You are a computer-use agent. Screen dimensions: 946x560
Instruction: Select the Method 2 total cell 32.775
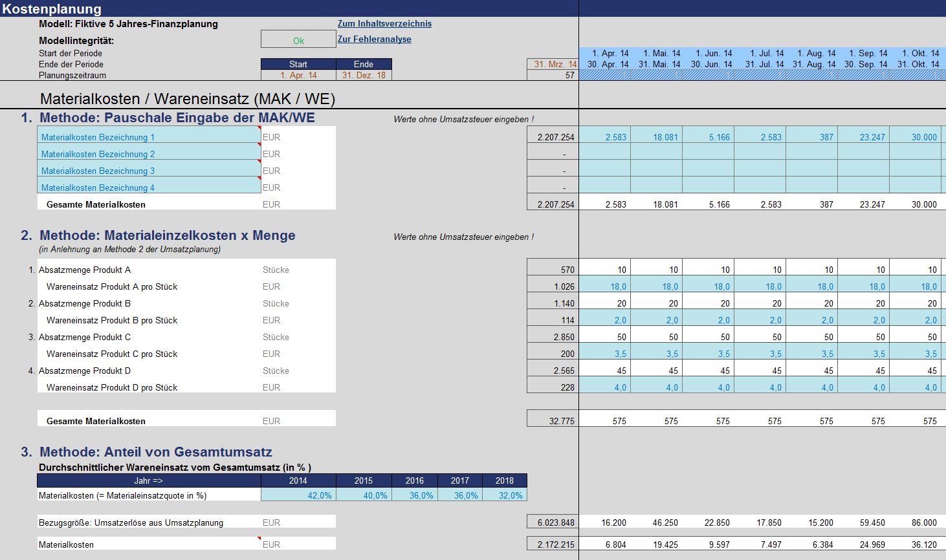[x=553, y=420]
